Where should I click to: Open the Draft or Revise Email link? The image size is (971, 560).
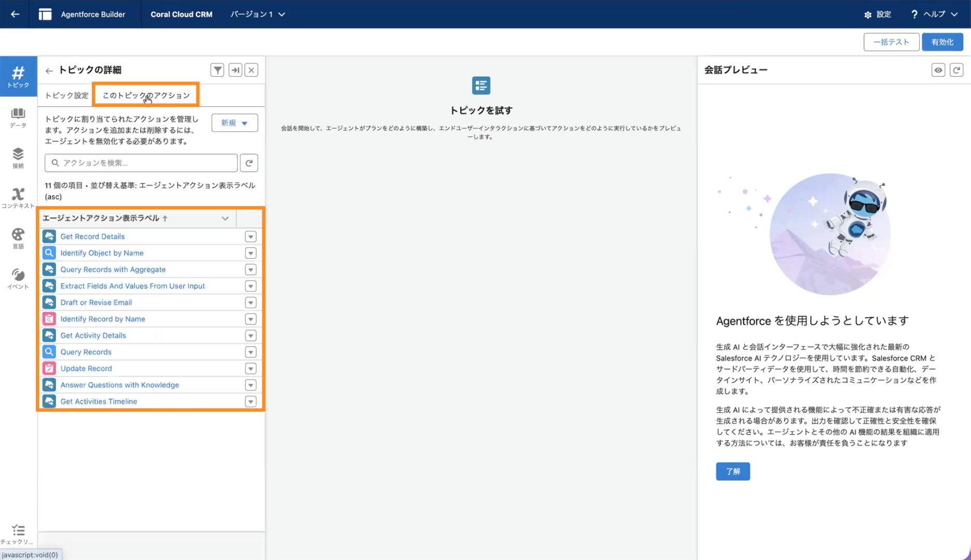click(96, 302)
